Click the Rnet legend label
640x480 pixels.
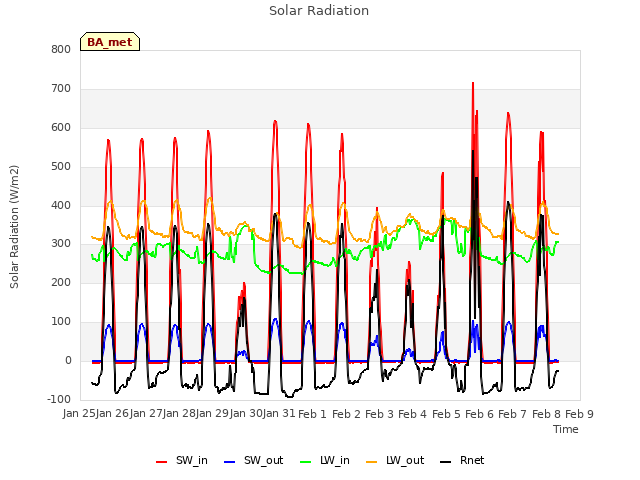click(472, 460)
